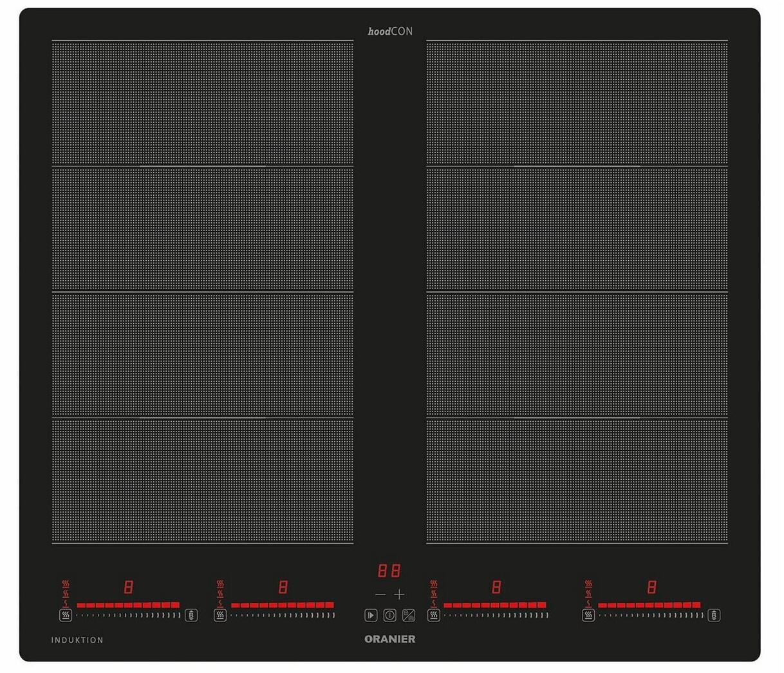The width and height of the screenshot is (784, 673).
Task: Tap the central timer display
Action: [x=389, y=571]
